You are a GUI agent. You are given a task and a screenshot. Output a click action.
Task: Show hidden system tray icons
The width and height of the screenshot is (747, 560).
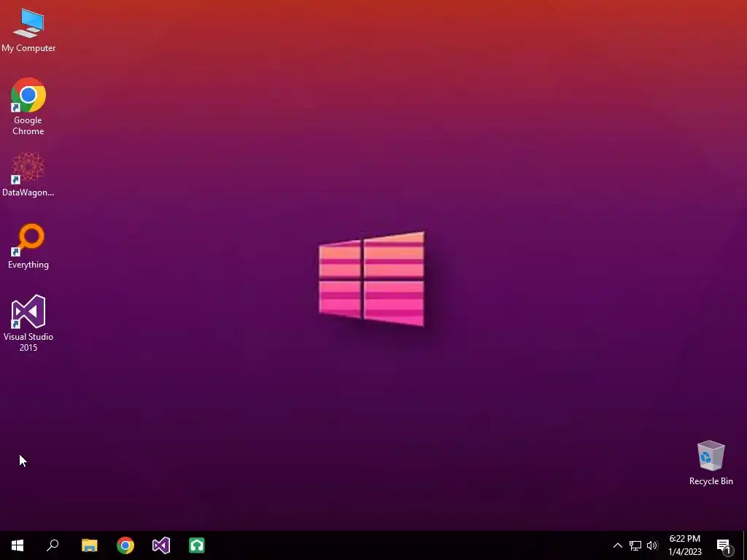coord(617,545)
